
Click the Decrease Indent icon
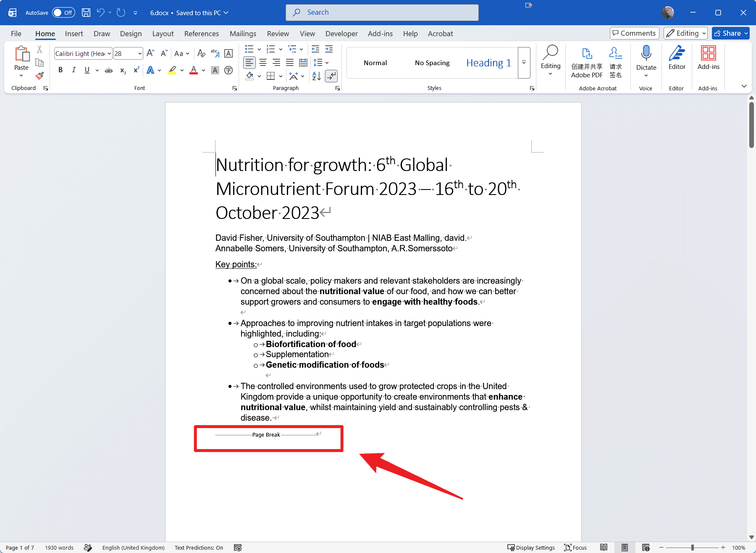(315, 49)
